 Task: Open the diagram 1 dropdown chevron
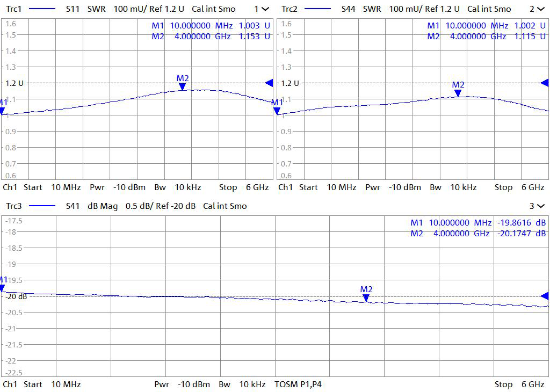pos(265,9)
